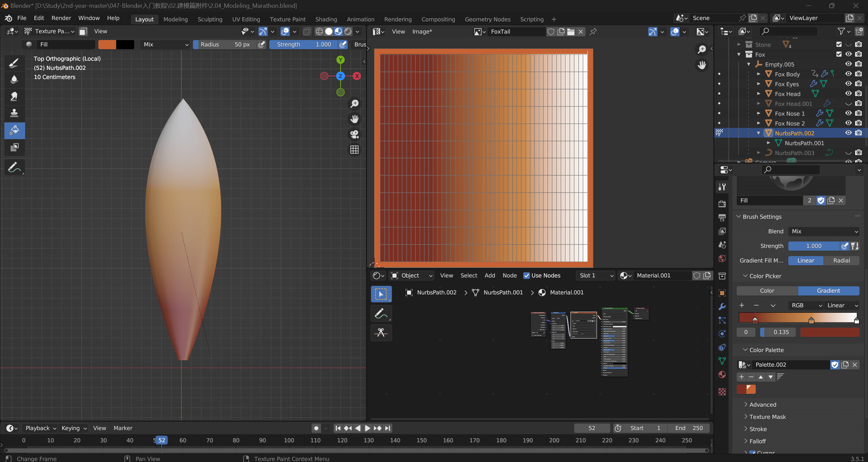Select the Clone stamp tool
Screen dimensions: 868x462
(x=14, y=113)
